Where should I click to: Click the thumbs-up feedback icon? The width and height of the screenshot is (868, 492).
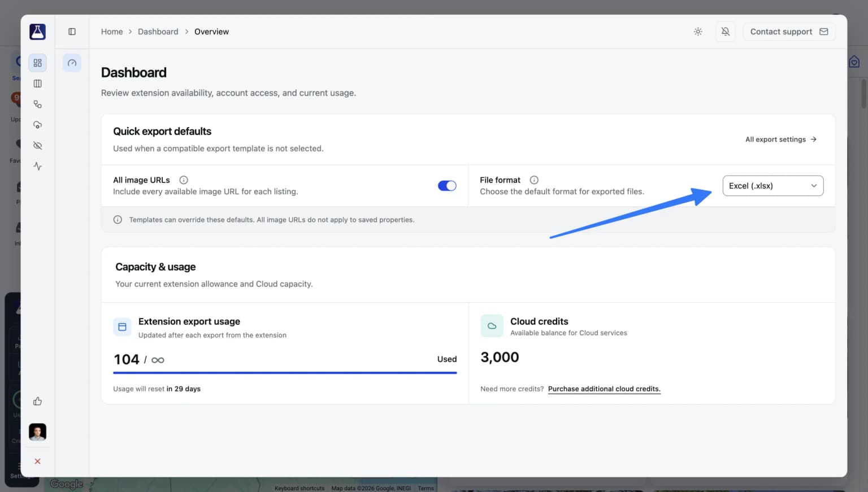(x=37, y=401)
